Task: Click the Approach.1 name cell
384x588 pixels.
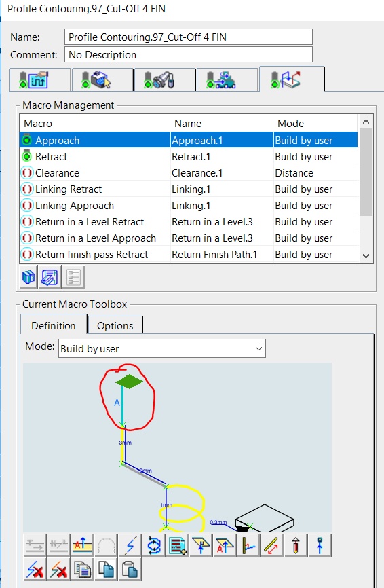Action: (222, 141)
